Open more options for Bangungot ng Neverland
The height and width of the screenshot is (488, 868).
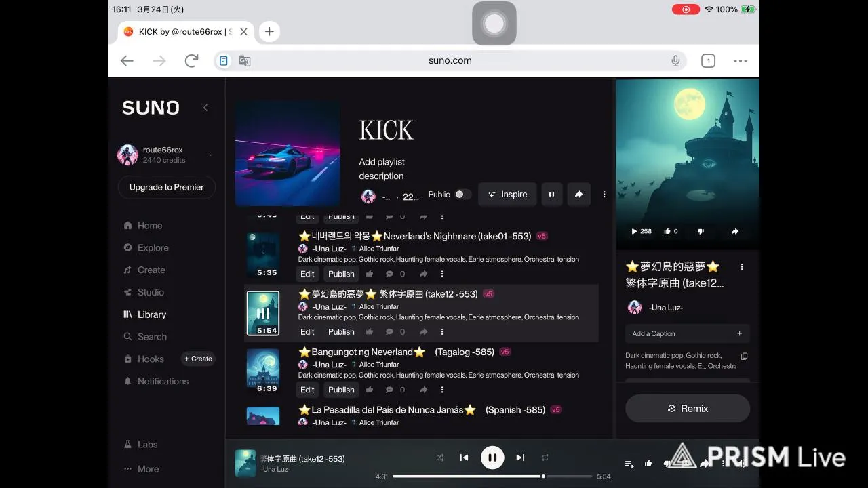click(442, 390)
